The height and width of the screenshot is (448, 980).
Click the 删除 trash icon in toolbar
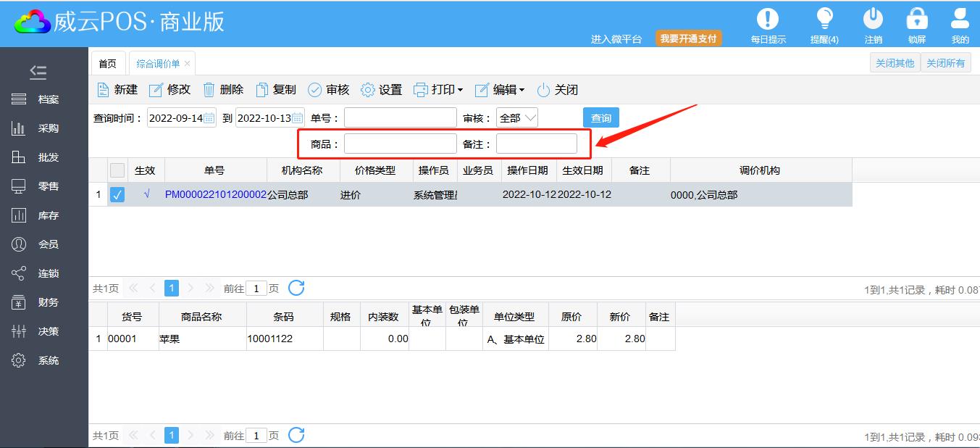tap(209, 90)
